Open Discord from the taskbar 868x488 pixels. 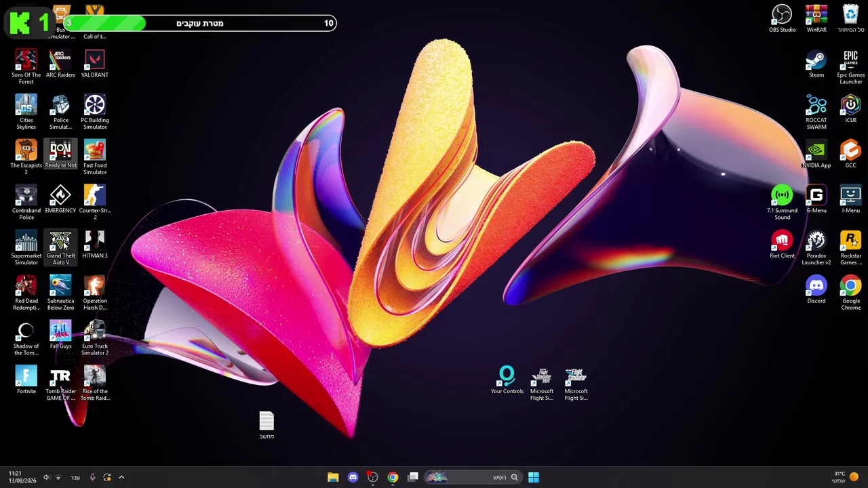click(x=353, y=477)
